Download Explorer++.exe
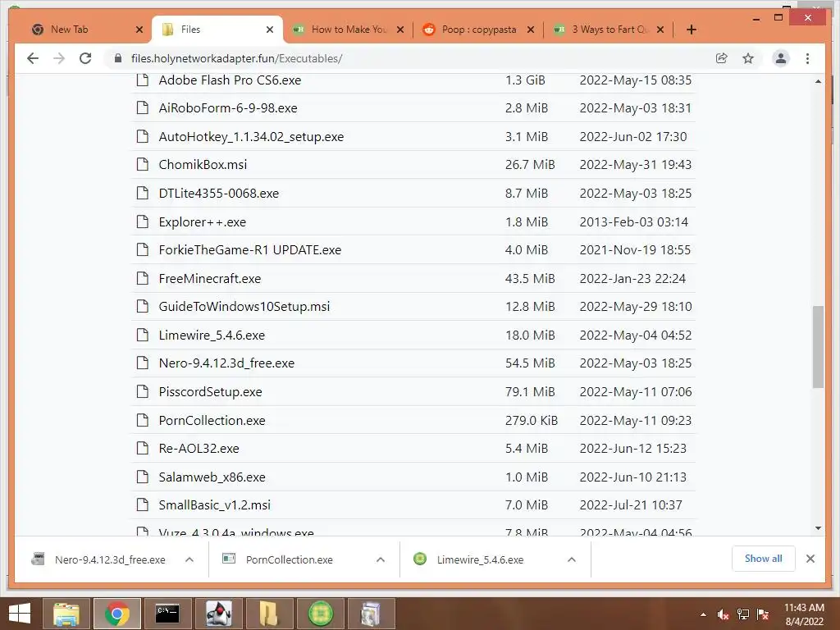Viewport: 840px width, 630px height. pyautogui.click(x=202, y=221)
